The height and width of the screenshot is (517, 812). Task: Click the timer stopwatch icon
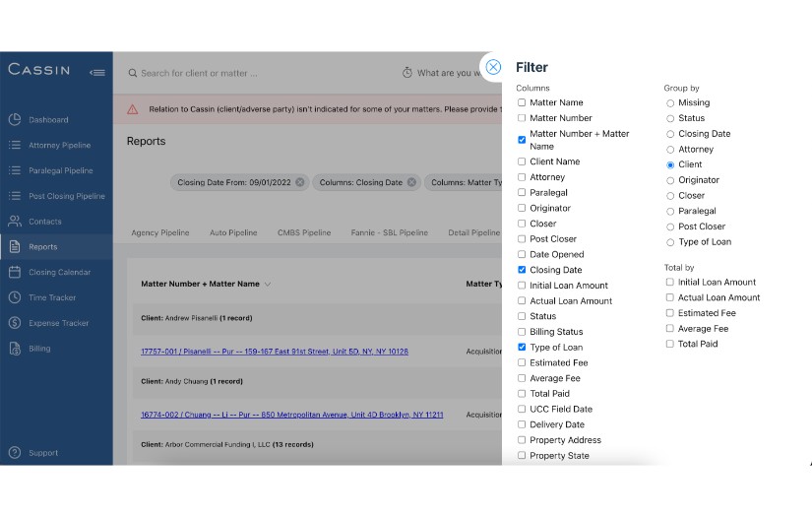tap(407, 73)
